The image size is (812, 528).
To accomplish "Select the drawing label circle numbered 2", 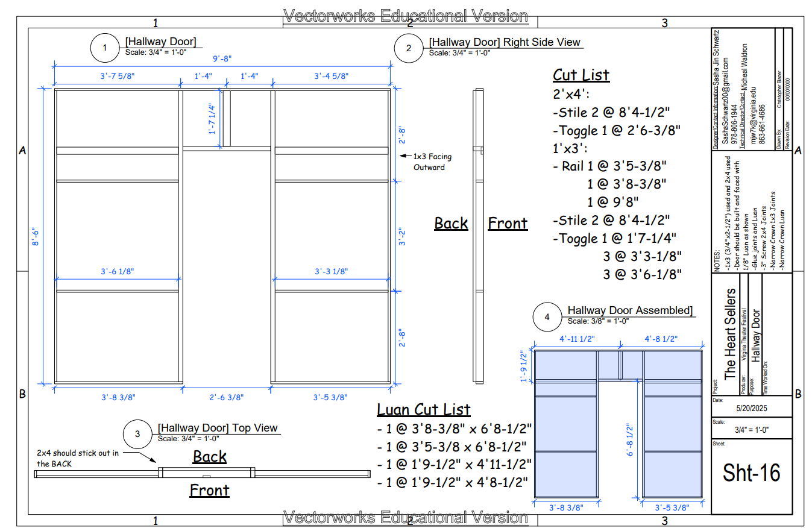I will [x=409, y=49].
